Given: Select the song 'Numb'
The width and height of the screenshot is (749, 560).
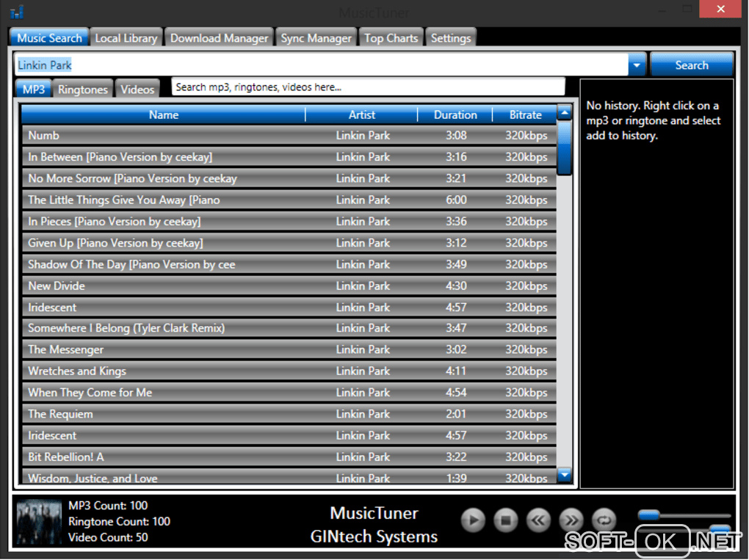Looking at the screenshot, I should pos(289,136).
